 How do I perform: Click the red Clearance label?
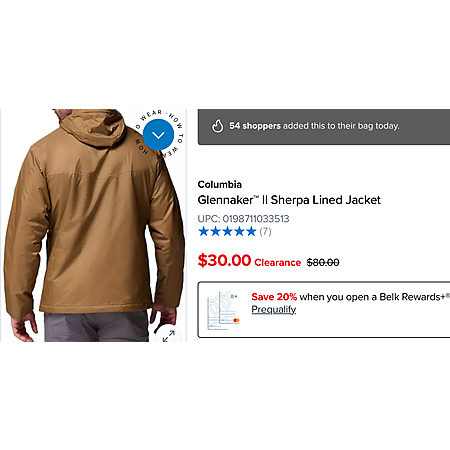point(278,263)
